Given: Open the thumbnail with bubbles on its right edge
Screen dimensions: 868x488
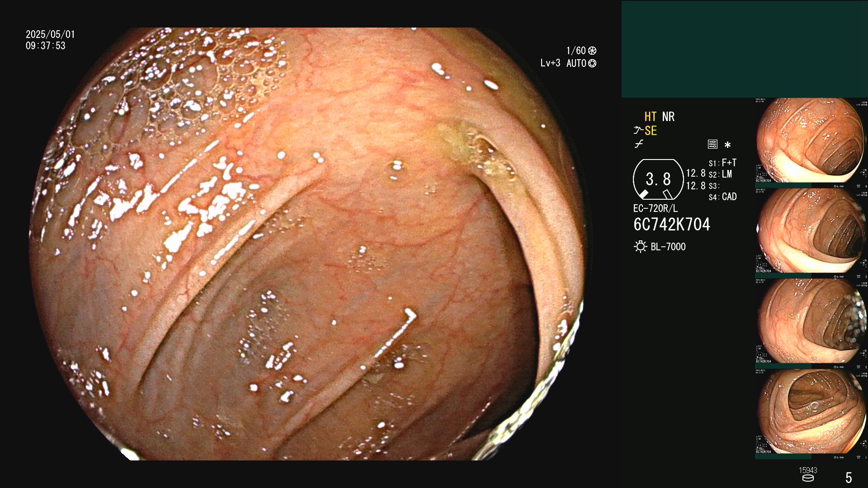Looking at the screenshot, I should pos(811,324).
